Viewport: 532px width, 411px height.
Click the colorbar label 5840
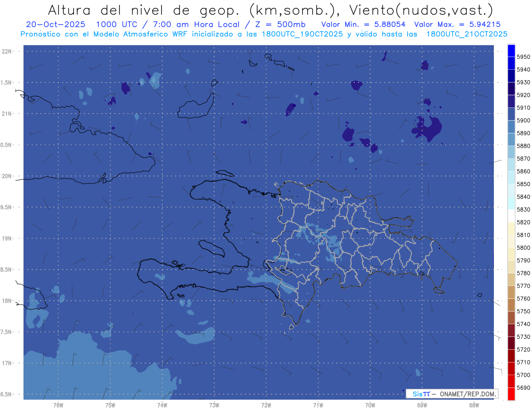point(523,197)
